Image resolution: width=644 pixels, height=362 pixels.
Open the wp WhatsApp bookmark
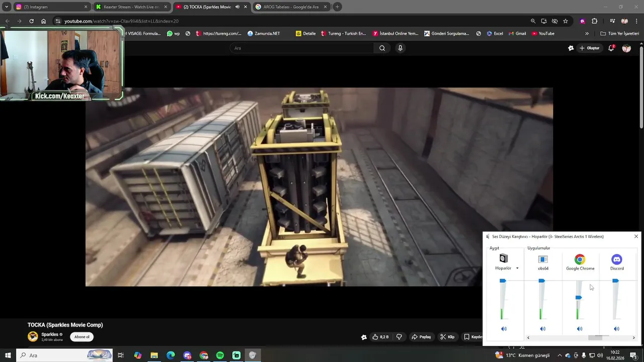click(x=173, y=34)
